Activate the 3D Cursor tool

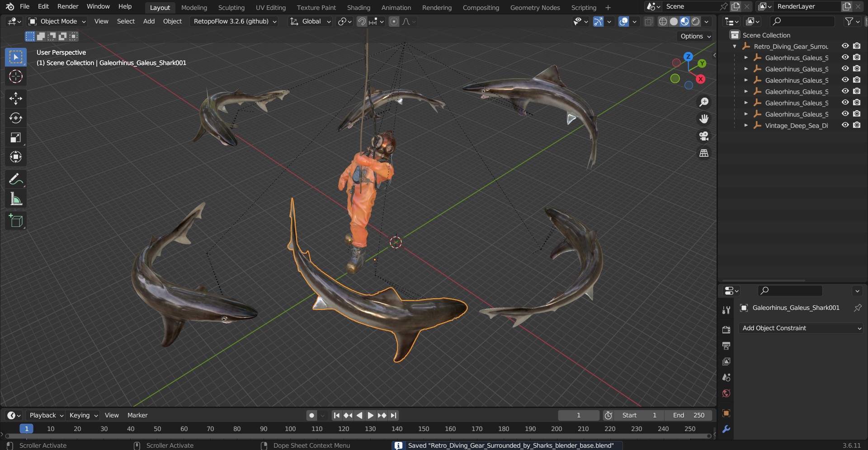(x=16, y=76)
